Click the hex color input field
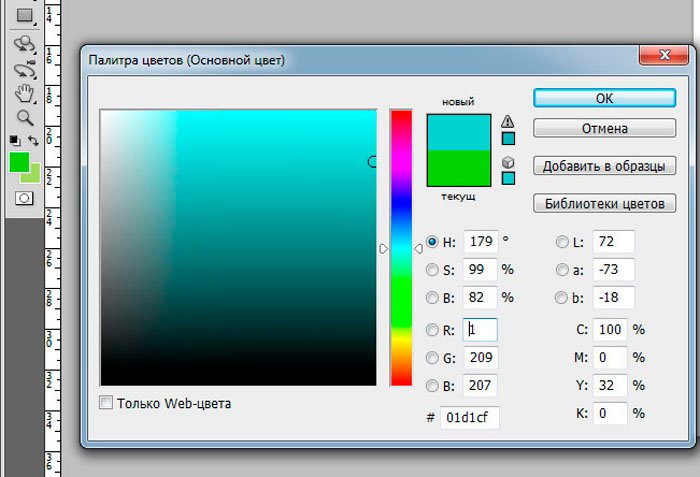This screenshot has width=700, height=477. [x=469, y=415]
